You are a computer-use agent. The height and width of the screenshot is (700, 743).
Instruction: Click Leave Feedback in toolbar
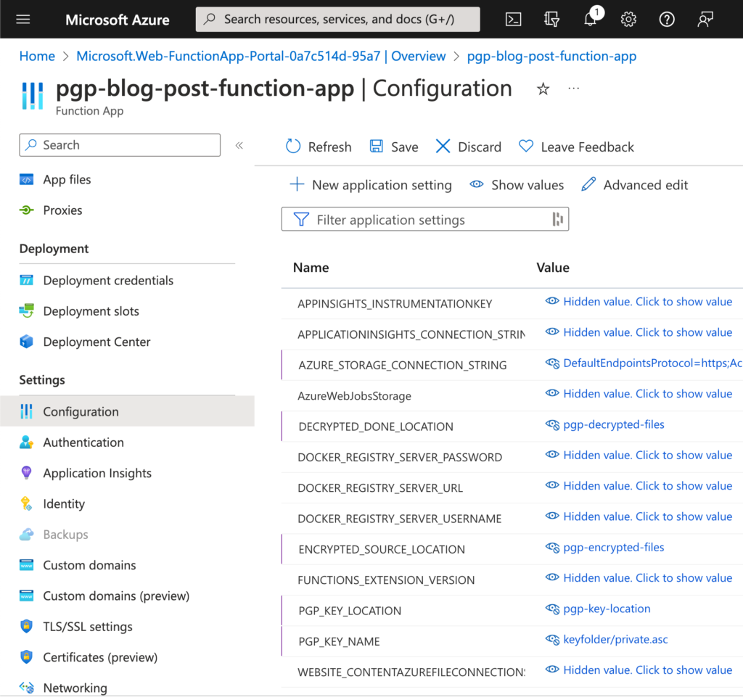[x=576, y=147]
